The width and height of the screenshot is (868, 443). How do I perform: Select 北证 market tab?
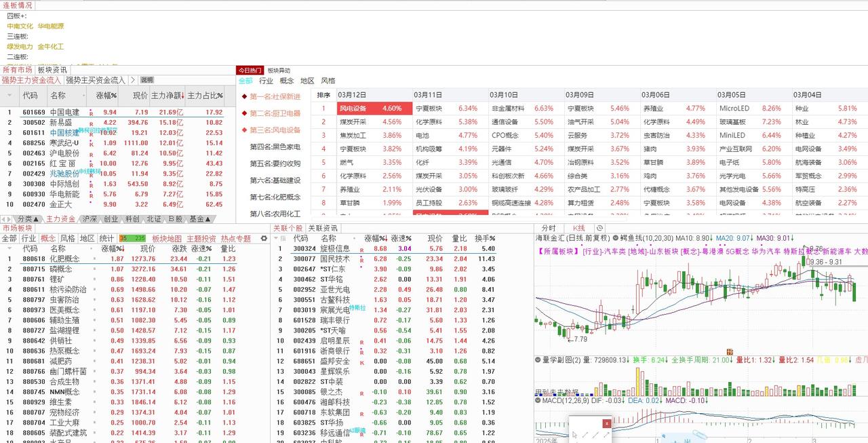pos(154,219)
